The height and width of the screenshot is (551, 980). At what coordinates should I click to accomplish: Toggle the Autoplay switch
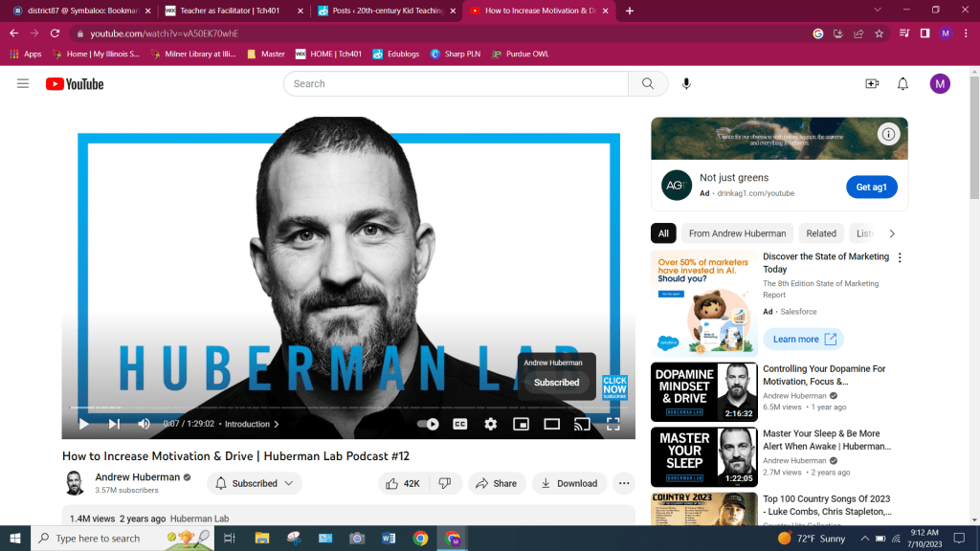[x=428, y=424]
